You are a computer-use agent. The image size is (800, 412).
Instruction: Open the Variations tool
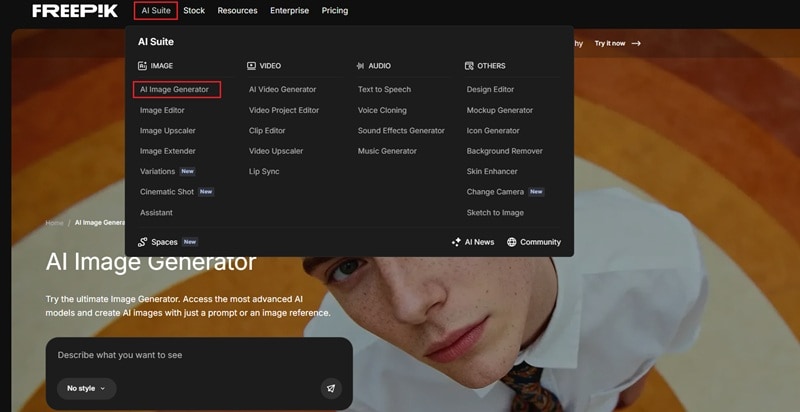[x=158, y=171]
